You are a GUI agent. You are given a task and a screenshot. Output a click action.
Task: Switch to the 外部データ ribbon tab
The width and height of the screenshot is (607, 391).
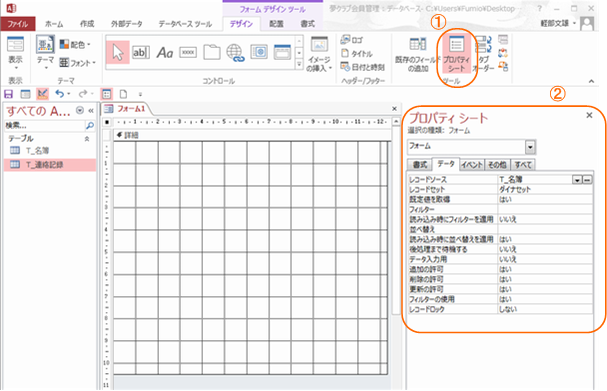coord(127,24)
